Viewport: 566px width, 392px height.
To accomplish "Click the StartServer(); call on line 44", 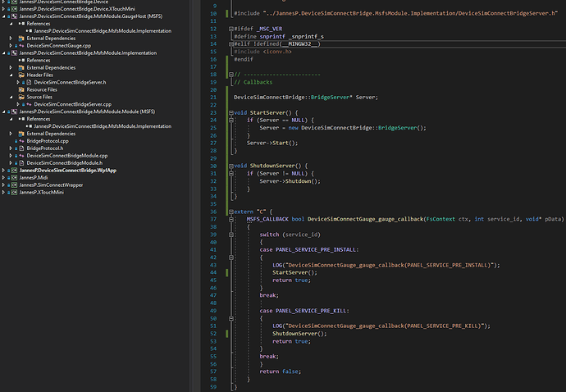I will [x=295, y=272].
